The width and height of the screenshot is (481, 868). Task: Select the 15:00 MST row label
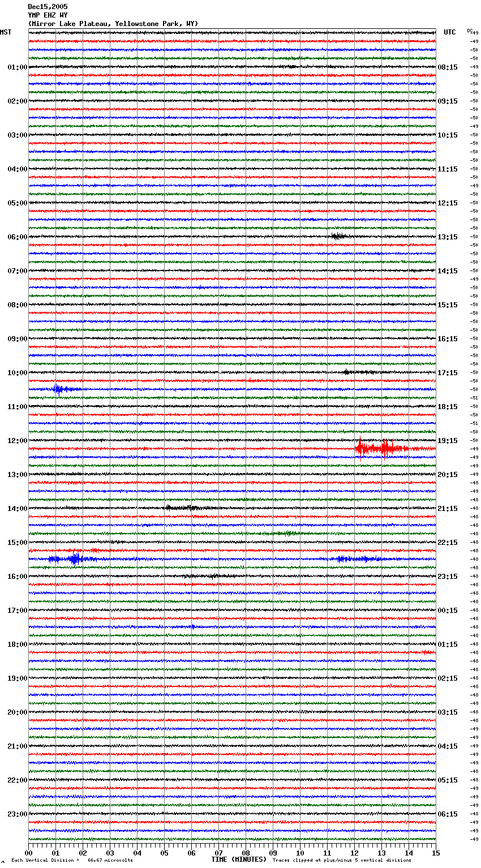click(x=18, y=543)
